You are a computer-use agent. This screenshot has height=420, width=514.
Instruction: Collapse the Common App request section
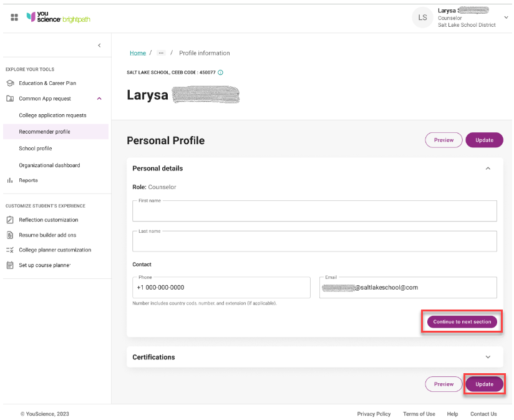tap(99, 98)
